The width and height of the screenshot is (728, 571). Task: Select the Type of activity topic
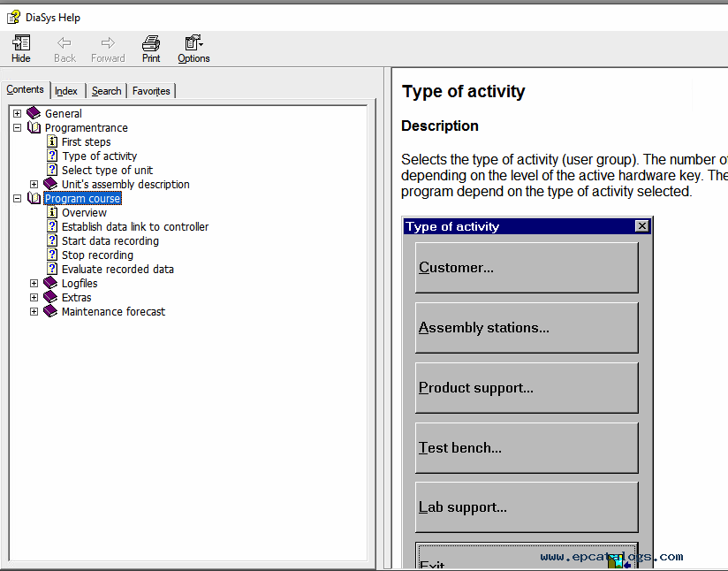pos(99,156)
